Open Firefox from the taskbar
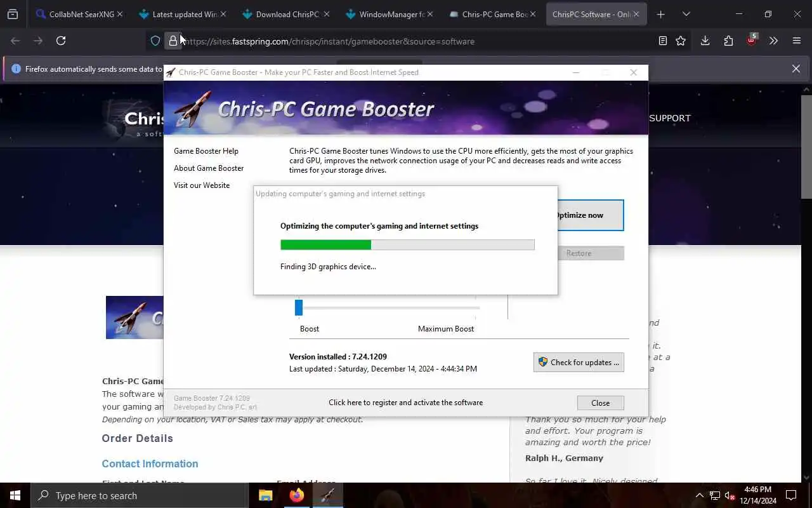812x508 pixels. click(x=296, y=495)
